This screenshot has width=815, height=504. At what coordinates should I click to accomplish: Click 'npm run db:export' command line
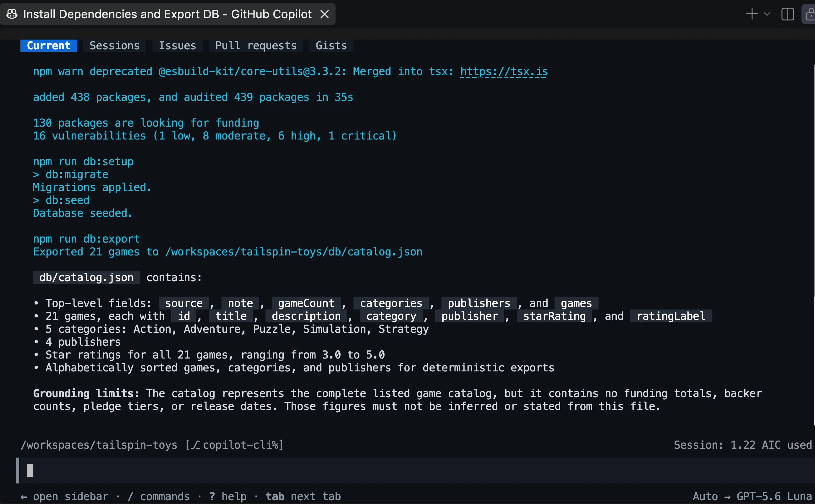click(x=86, y=239)
